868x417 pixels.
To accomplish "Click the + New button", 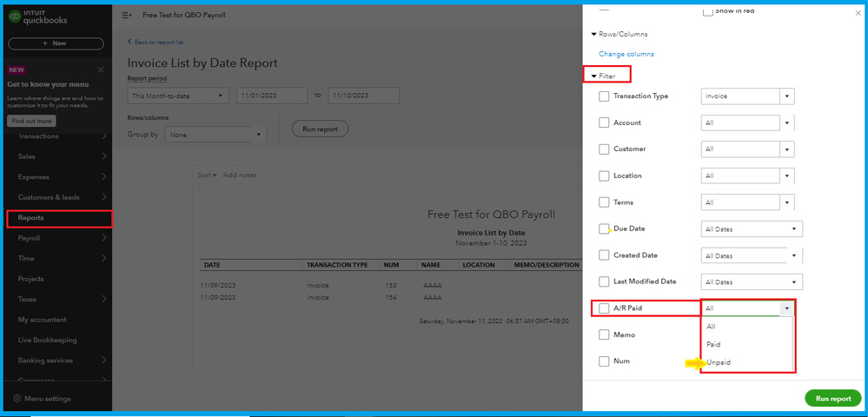I will (56, 43).
